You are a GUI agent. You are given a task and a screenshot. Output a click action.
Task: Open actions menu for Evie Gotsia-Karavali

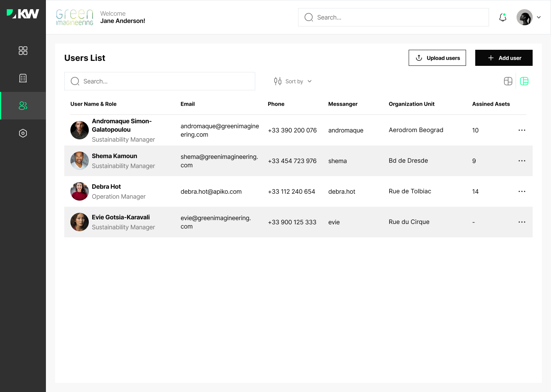[522, 222]
